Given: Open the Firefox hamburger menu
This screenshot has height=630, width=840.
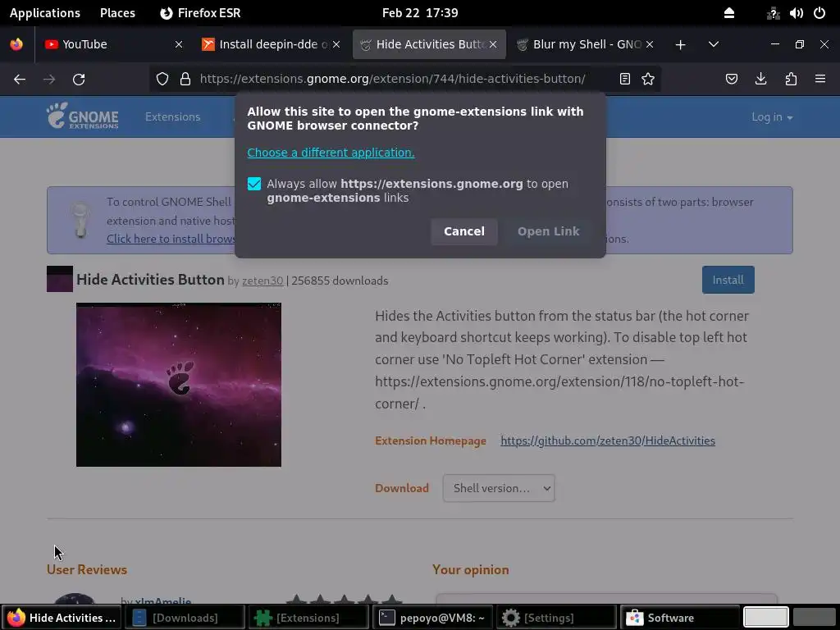Looking at the screenshot, I should pos(820,80).
